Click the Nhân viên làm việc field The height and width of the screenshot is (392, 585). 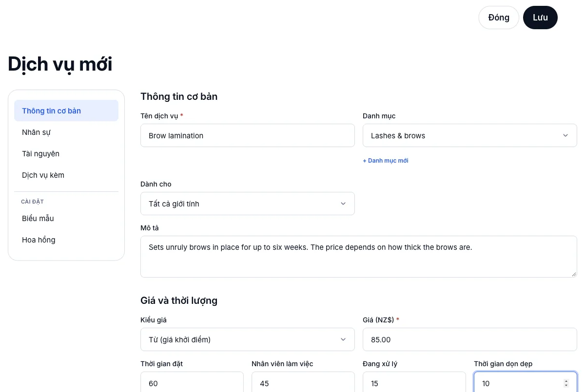coord(303,382)
